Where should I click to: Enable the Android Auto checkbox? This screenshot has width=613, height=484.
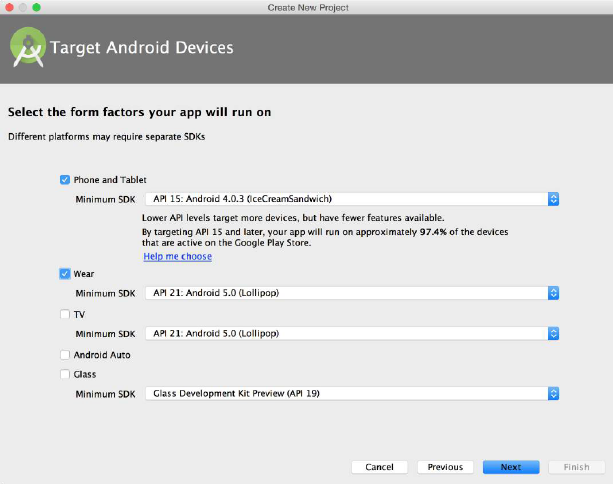point(65,355)
